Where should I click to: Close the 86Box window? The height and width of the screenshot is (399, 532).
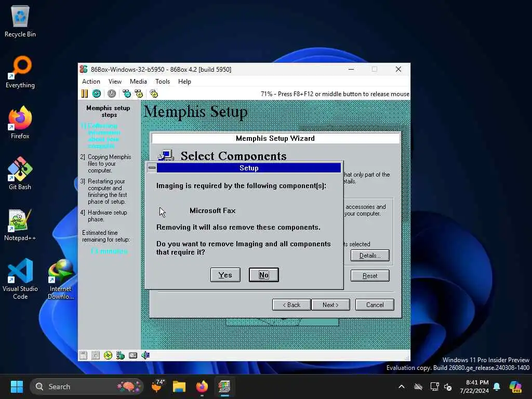coord(398,69)
